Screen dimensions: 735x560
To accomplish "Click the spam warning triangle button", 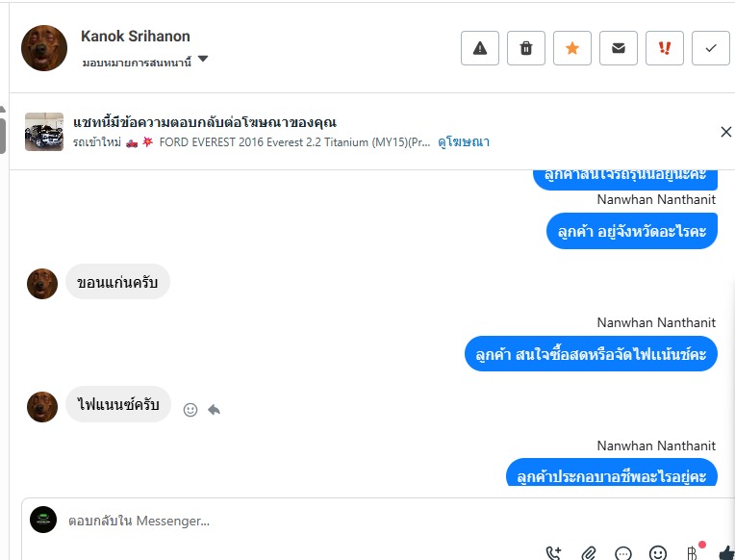I will pos(480,48).
